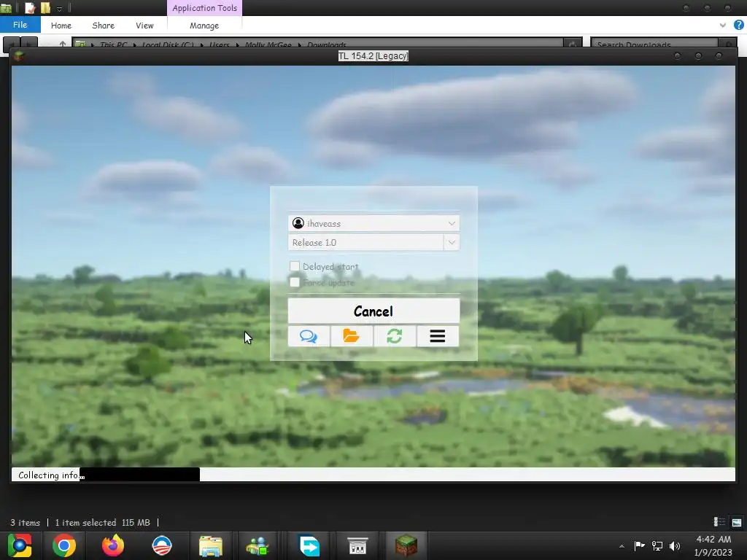Click New Folder icon in Explorer quick access toolbar
The width and height of the screenshot is (747, 560).
point(45,8)
